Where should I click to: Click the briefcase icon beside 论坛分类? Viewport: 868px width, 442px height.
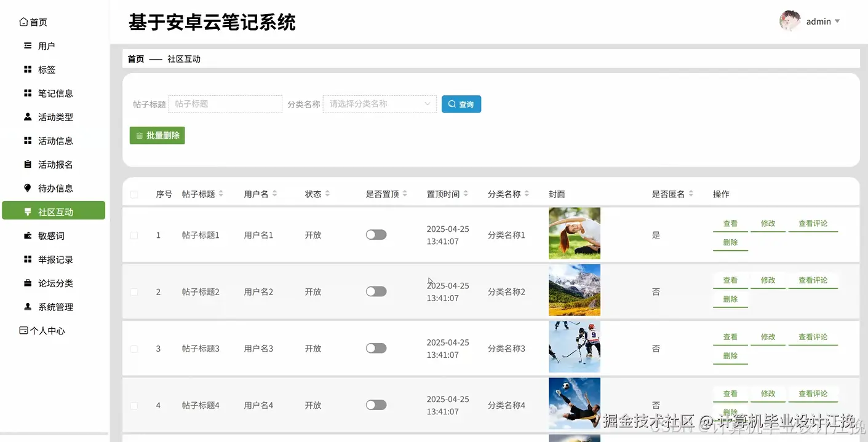point(28,283)
